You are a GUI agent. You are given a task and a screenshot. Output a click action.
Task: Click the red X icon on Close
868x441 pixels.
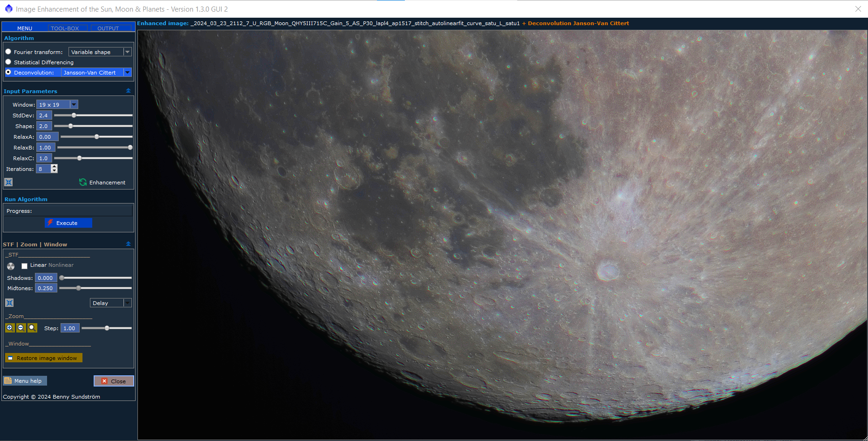click(104, 381)
